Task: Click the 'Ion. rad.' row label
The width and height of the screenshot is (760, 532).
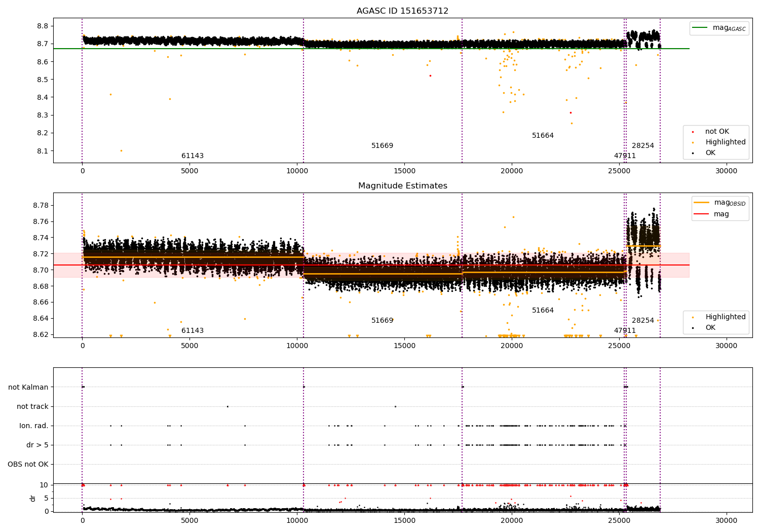Action: [x=34, y=426]
